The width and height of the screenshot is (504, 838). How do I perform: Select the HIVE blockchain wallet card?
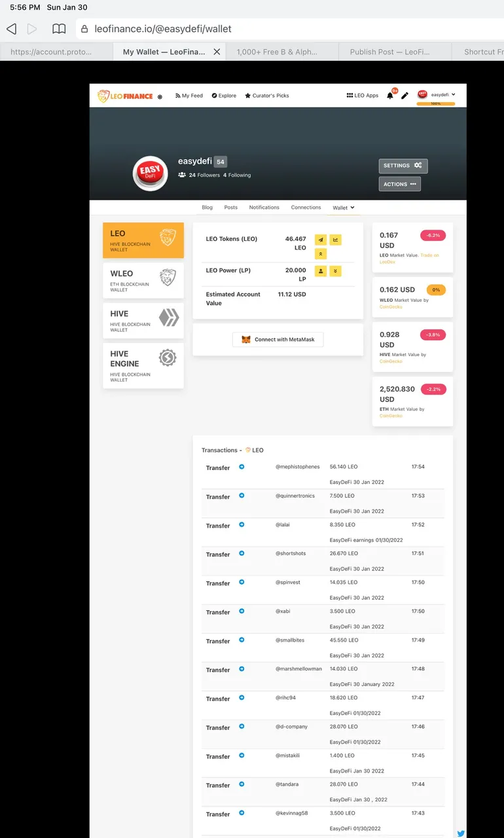coord(143,320)
